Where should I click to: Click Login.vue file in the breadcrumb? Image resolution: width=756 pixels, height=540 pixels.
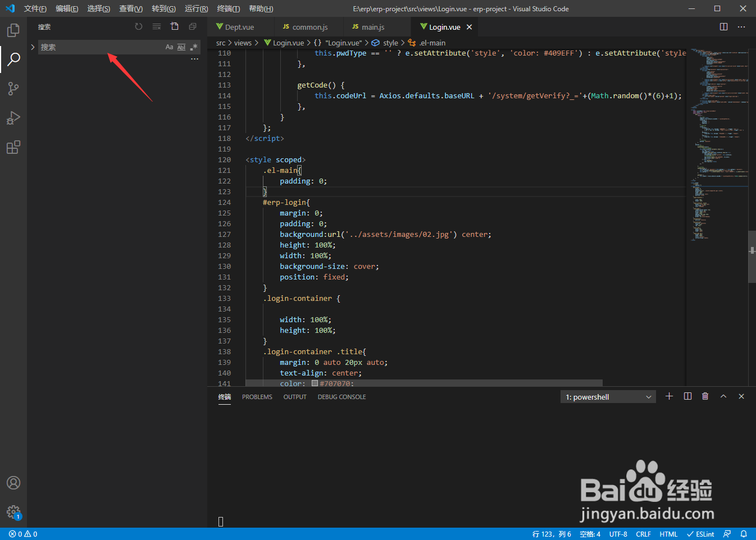[x=284, y=43]
